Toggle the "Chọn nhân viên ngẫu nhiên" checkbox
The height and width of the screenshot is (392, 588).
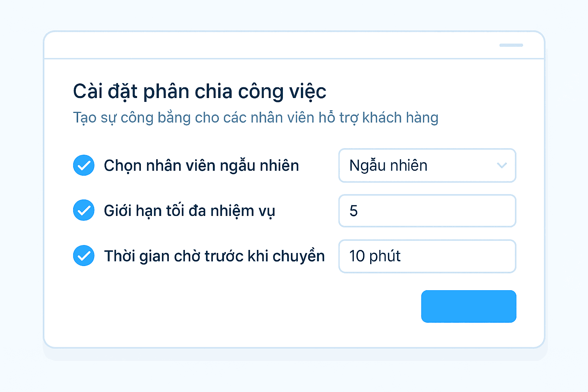(x=84, y=165)
